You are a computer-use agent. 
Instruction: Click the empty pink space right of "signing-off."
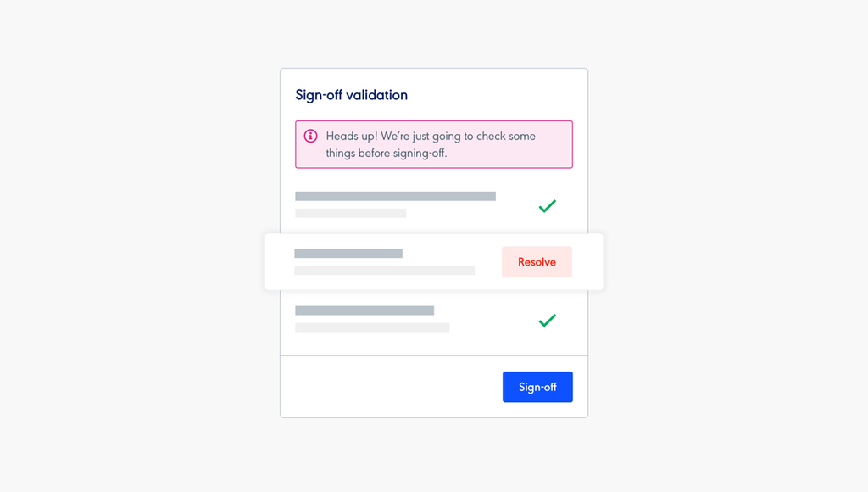click(509, 154)
